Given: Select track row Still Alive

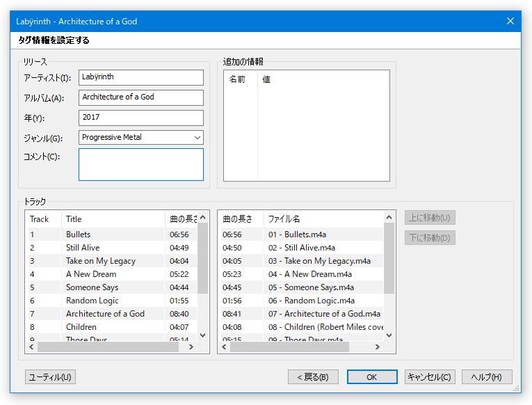Looking at the screenshot, I should (x=112, y=248).
